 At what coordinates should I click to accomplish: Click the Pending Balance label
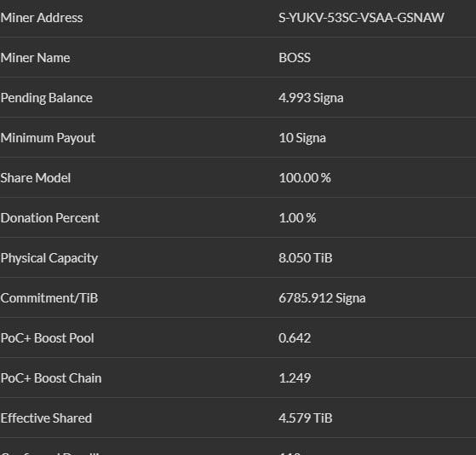[47, 98]
